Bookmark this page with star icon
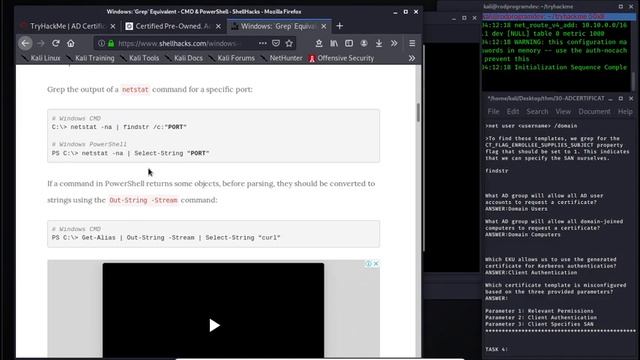This screenshot has width=640, height=360. click(x=289, y=43)
